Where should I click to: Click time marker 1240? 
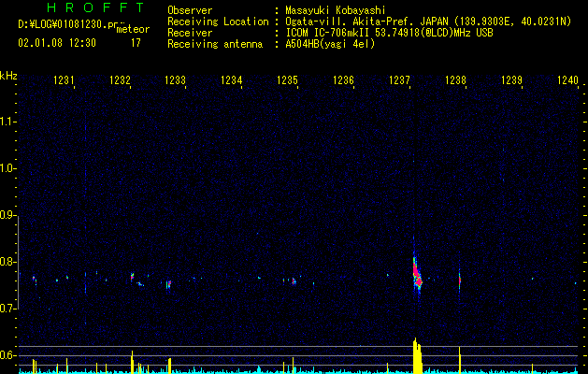coord(567,79)
